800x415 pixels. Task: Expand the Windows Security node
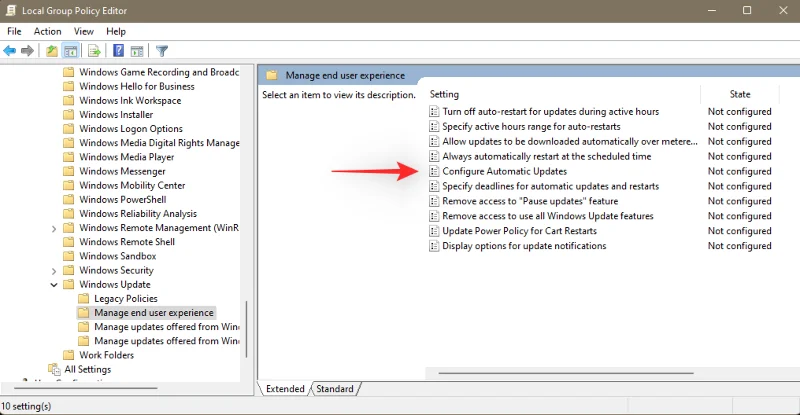coord(54,271)
